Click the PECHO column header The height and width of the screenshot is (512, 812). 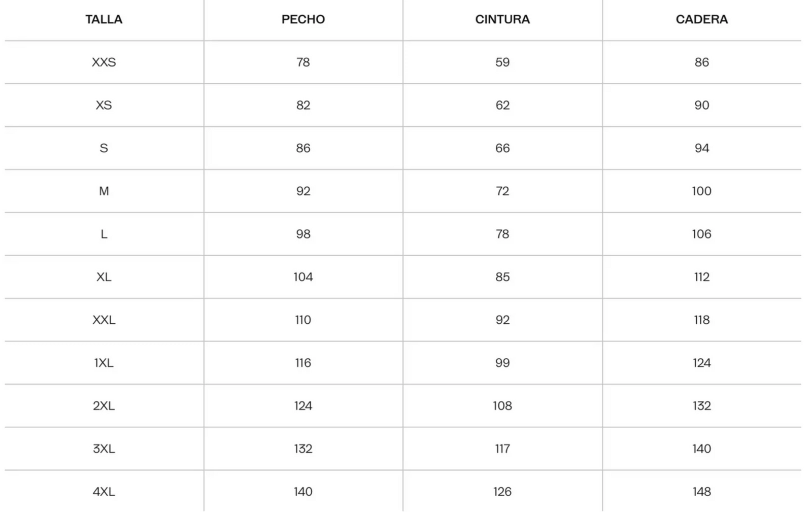303,19
